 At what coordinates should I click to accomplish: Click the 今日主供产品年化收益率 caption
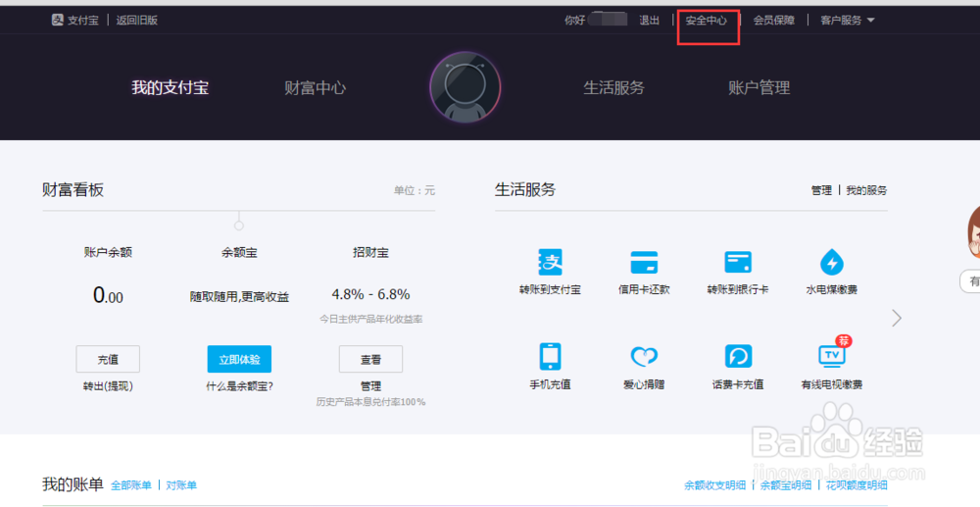tap(370, 319)
